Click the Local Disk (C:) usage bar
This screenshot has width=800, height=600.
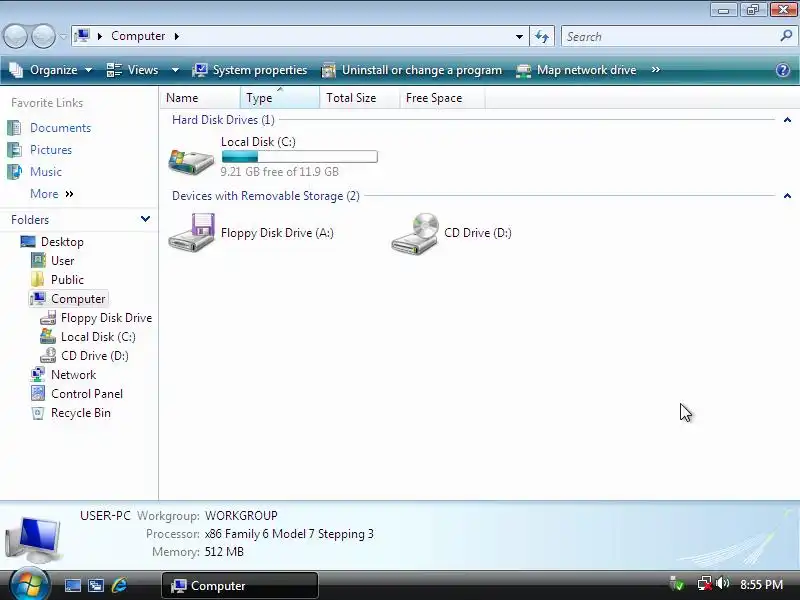click(x=299, y=157)
